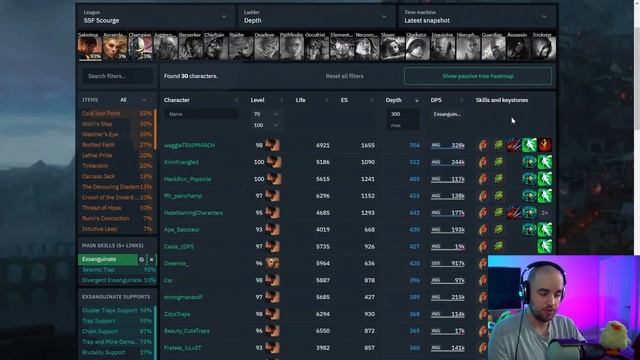
Task: Select the Raider class portrait
Action: point(241,47)
